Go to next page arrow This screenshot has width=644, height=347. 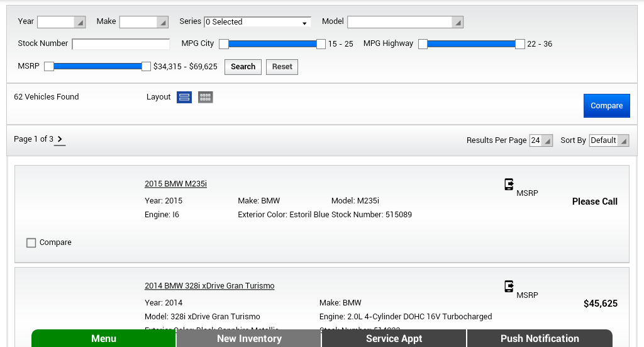tap(60, 139)
